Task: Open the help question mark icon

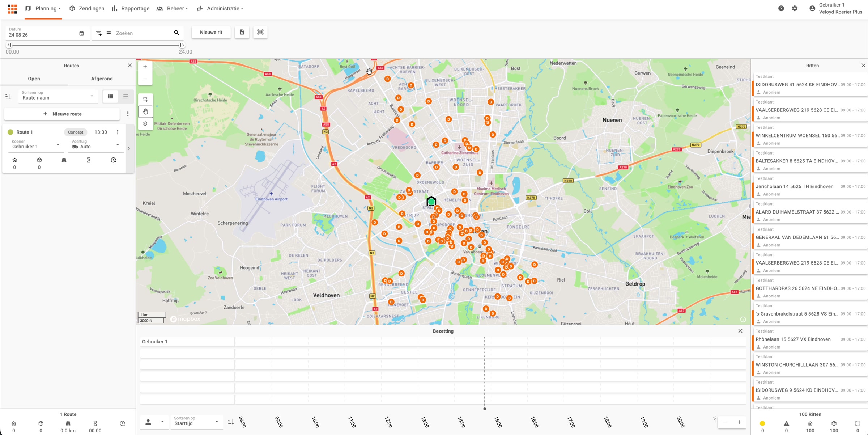Action: [781, 8]
